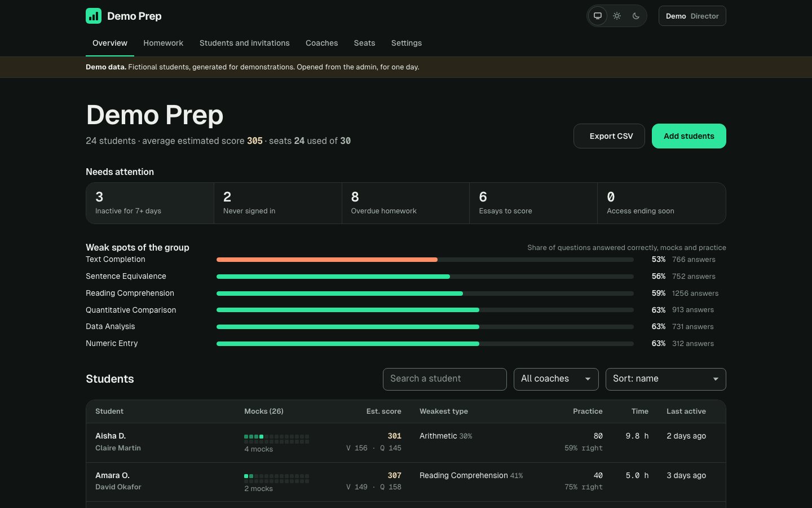812x508 pixels.
Task: Click the Weakest type column header
Action: pyautogui.click(x=444, y=411)
